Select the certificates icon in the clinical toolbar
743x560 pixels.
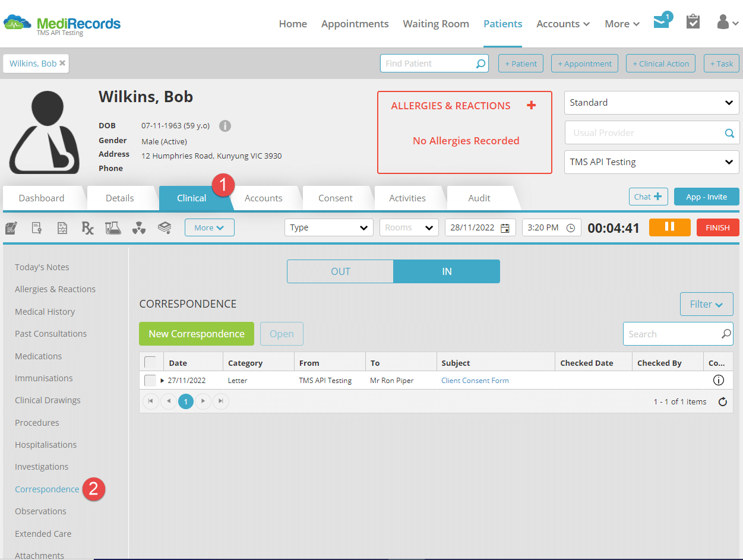pyautogui.click(x=36, y=227)
